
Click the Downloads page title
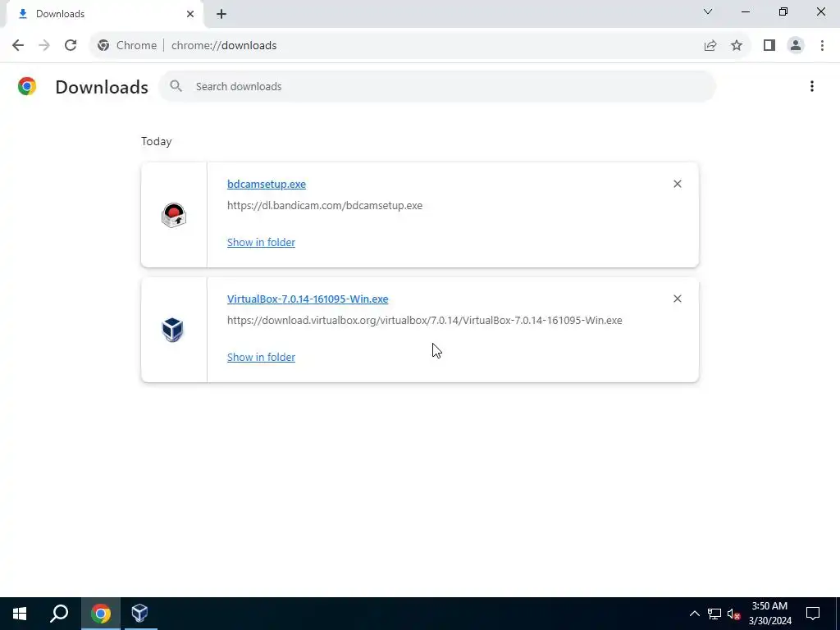pyautogui.click(x=102, y=87)
